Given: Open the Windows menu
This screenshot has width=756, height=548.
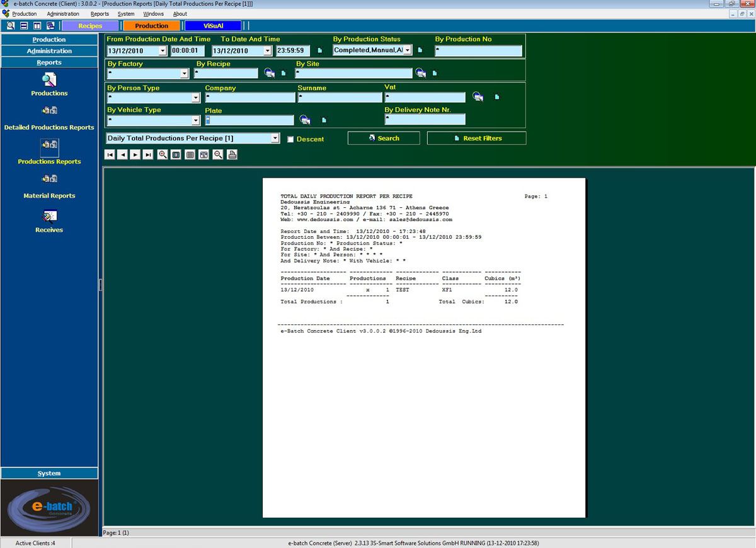Looking at the screenshot, I should click(x=153, y=14).
